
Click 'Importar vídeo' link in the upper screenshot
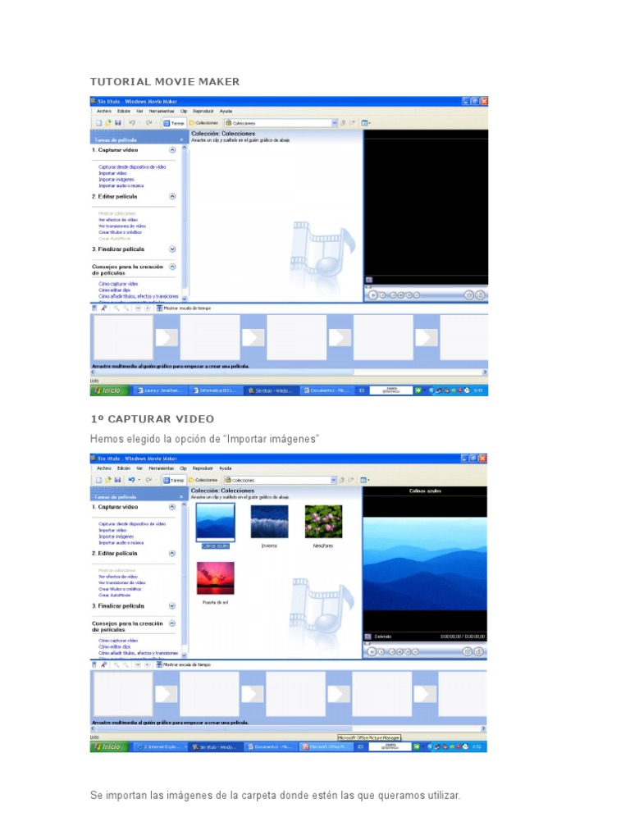point(112,173)
